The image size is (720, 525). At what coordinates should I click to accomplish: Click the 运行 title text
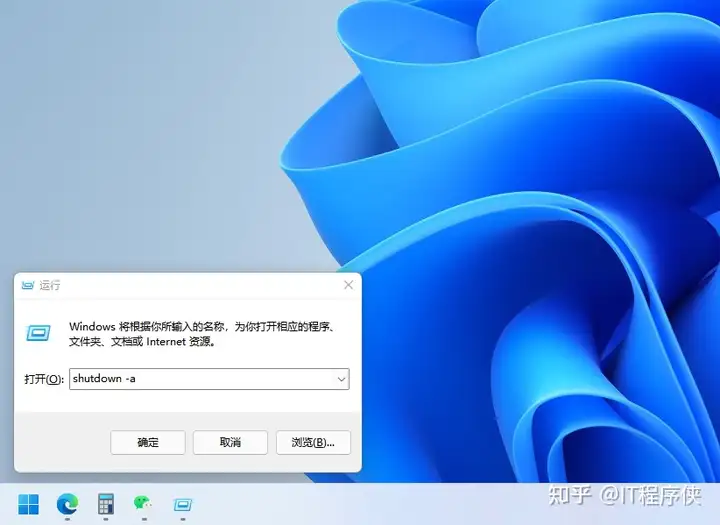(50, 285)
